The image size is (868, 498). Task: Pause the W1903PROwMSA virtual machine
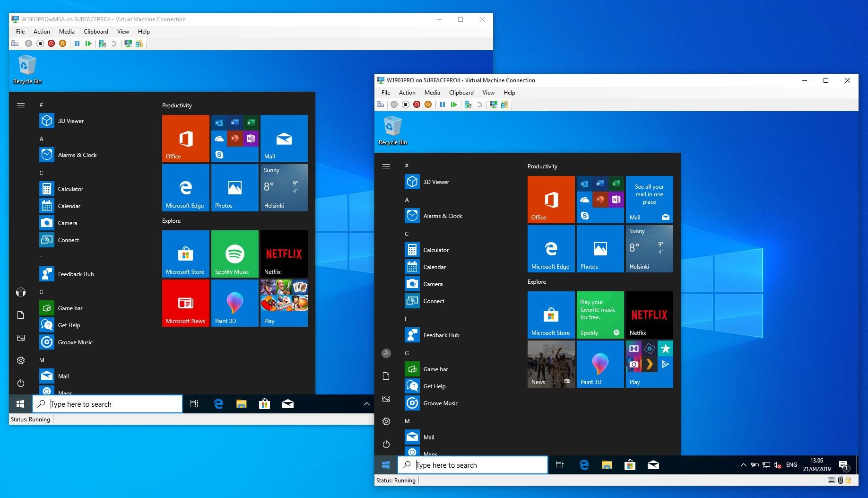[77, 44]
